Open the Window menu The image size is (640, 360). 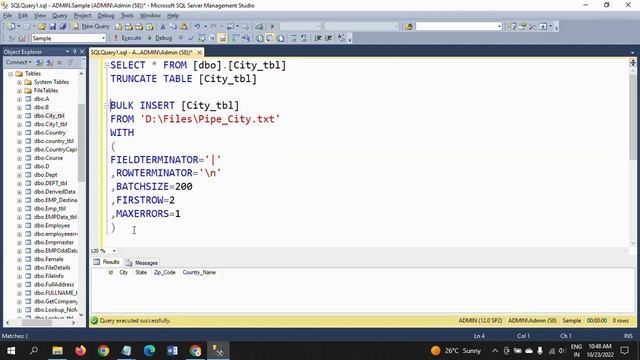tap(150, 16)
